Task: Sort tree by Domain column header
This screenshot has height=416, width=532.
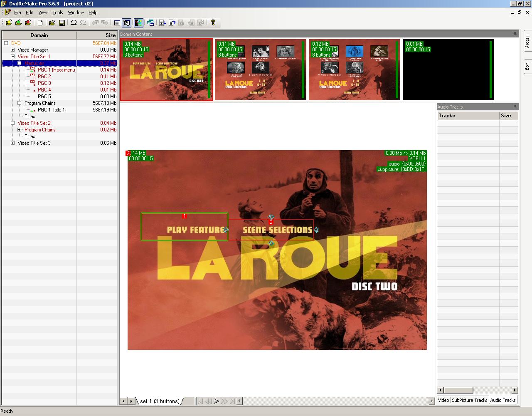Action: pyautogui.click(x=39, y=35)
